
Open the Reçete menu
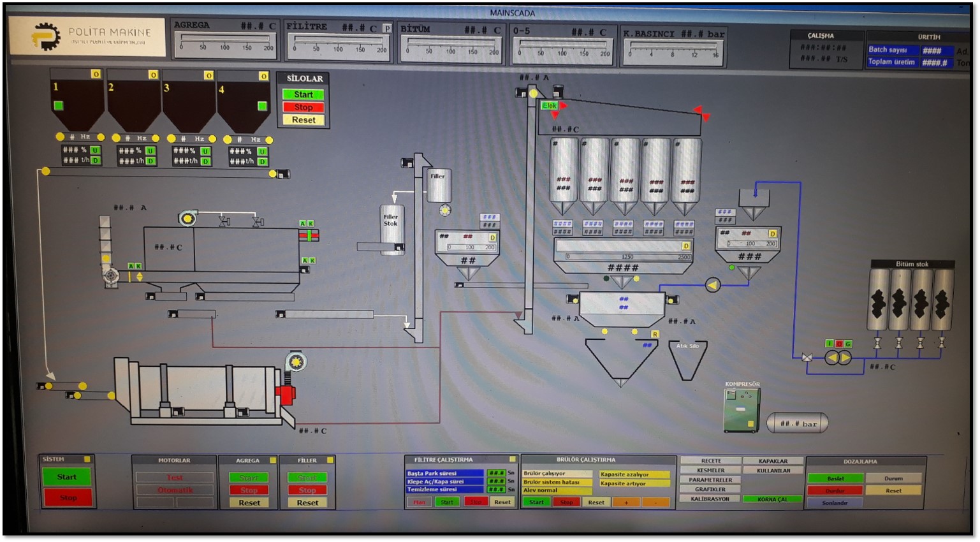tap(710, 460)
